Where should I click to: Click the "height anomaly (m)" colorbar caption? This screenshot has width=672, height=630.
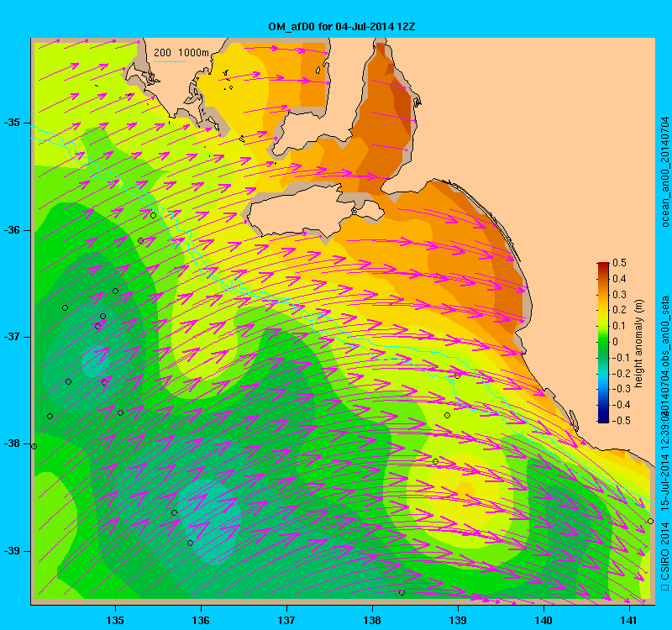(639, 344)
